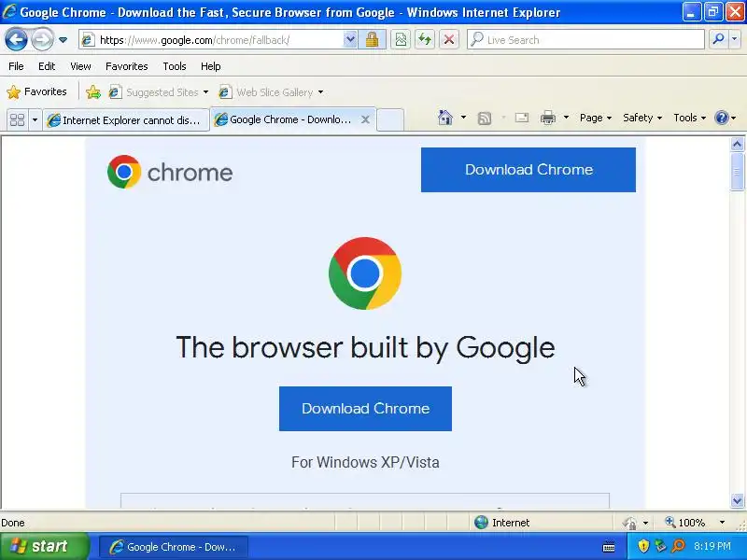The width and height of the screenshot is (747, 560).
Task: Open the Tools command bar menu
Action: click(x=689, y=118)
